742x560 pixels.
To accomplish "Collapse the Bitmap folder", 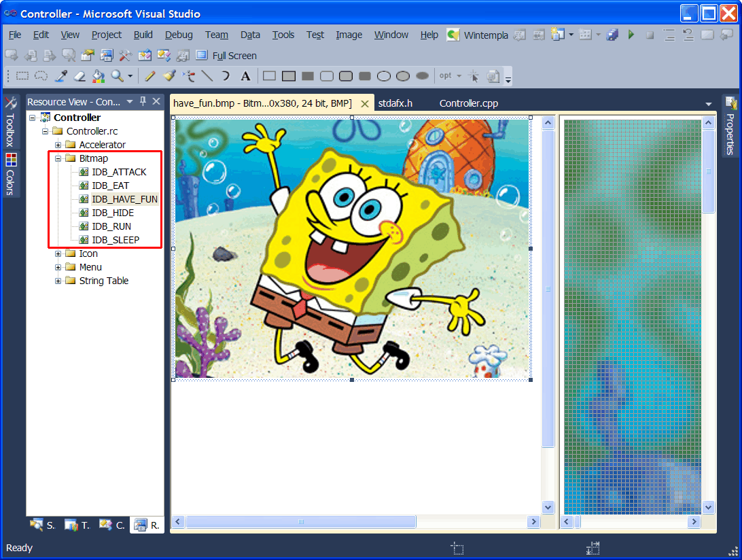I will (58, 158).
